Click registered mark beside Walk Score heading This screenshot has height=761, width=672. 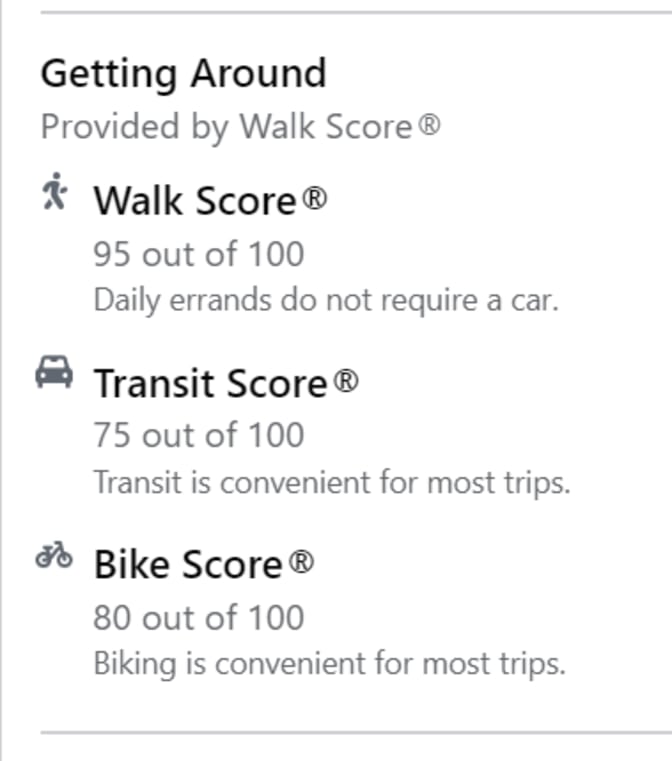(315, 199)
